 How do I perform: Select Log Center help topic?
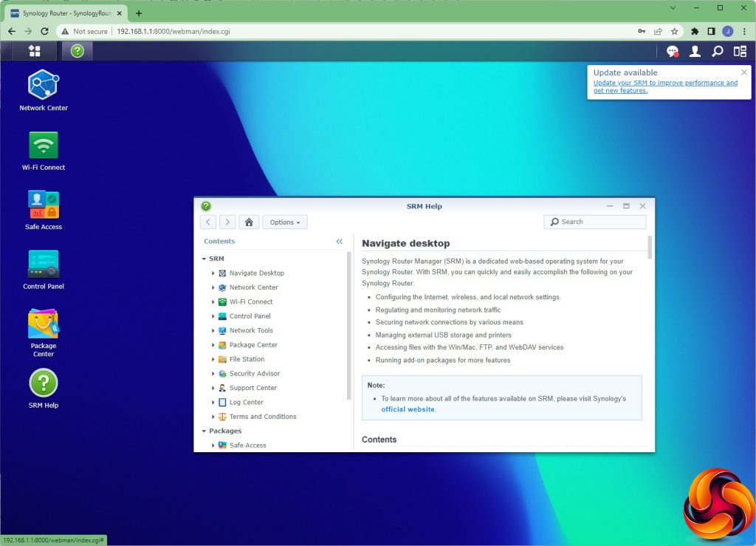click(246, 402)
